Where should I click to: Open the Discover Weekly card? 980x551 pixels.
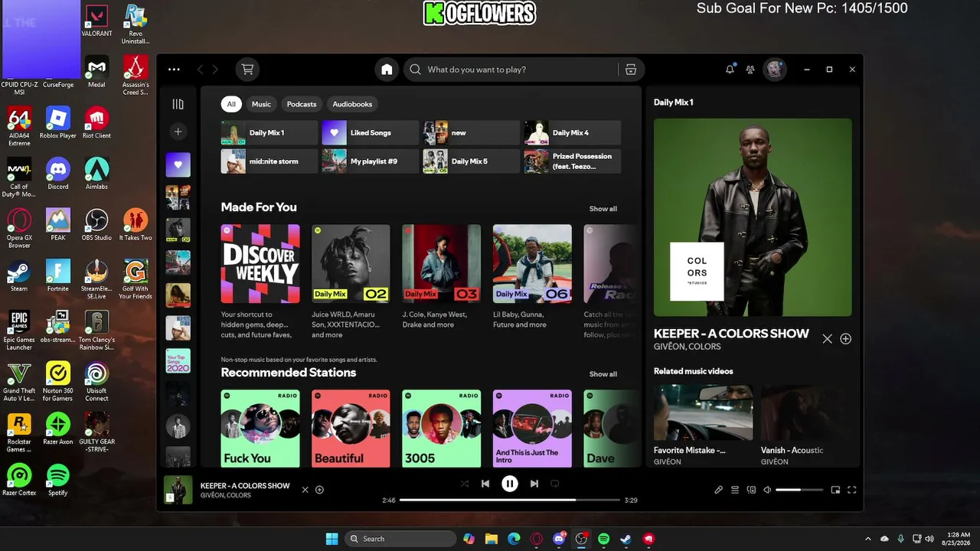(x=260, y=282)
